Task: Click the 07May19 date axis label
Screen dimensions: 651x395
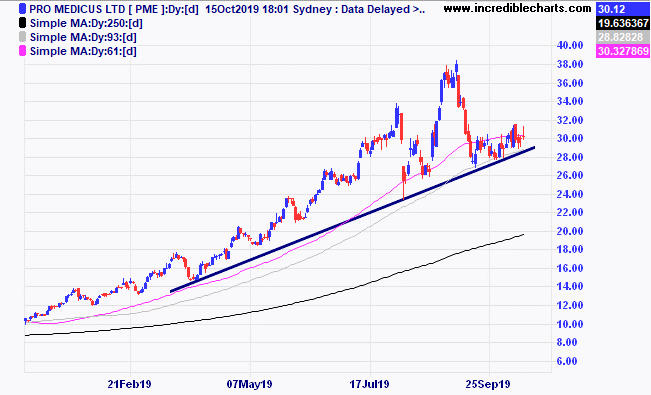Action: [250, 384]
